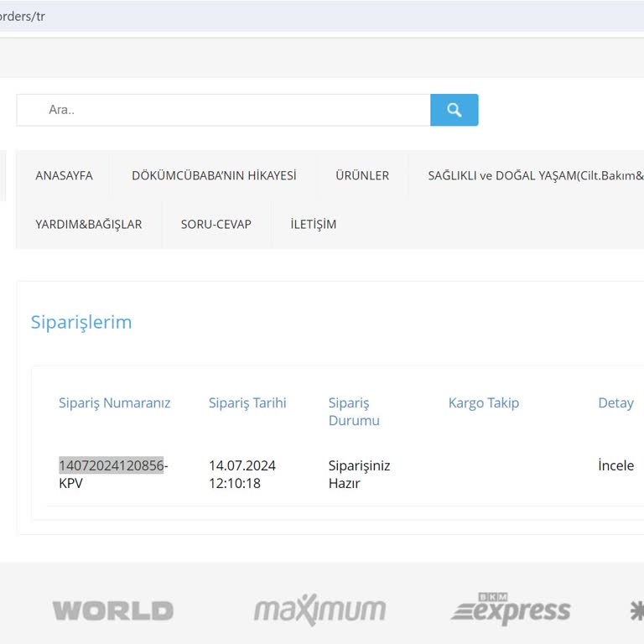
Task: Click İncele to view order details
Action: tap(615, 465)
